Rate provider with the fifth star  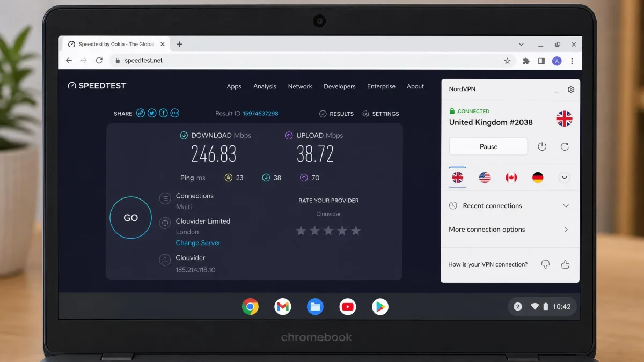[x=355, y=231]
